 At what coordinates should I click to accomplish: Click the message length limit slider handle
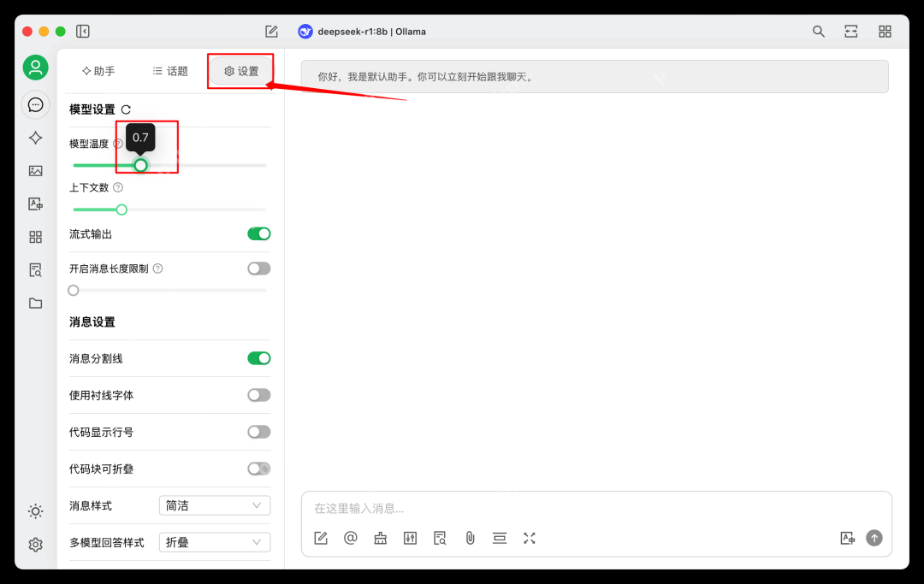(73, 290)
